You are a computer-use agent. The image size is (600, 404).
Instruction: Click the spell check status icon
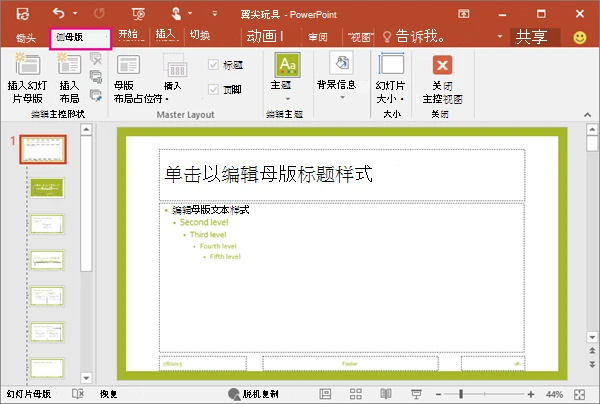[x=78, y=394]
